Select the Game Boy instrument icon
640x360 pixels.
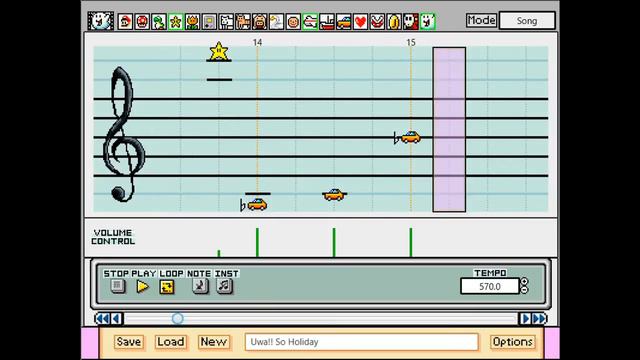click(209, 22)
